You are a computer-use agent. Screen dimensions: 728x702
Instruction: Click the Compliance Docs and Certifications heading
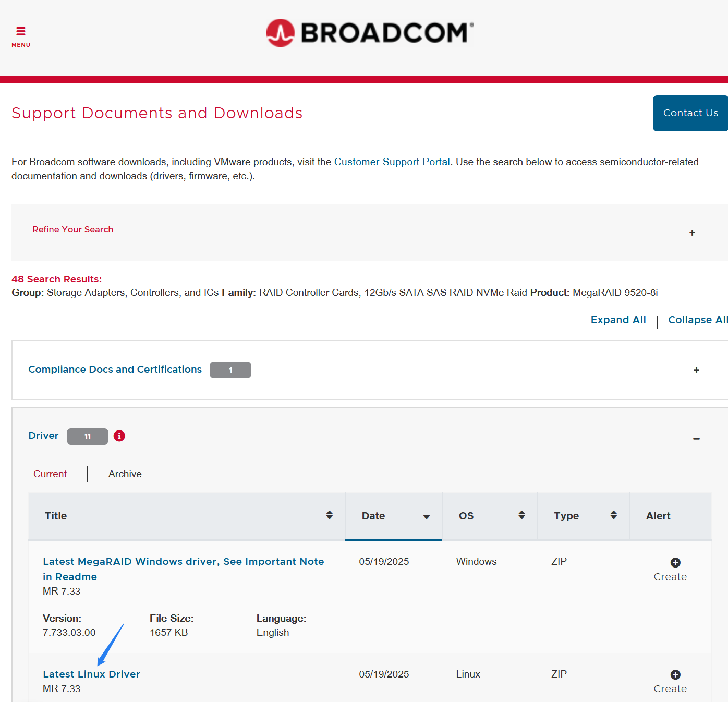pos(115,370)
